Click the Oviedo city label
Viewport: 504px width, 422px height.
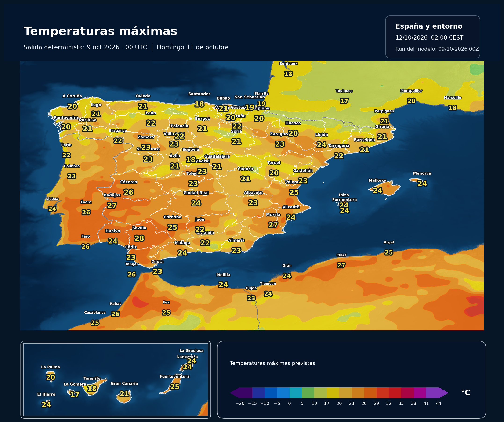click(x=143, y=96)
